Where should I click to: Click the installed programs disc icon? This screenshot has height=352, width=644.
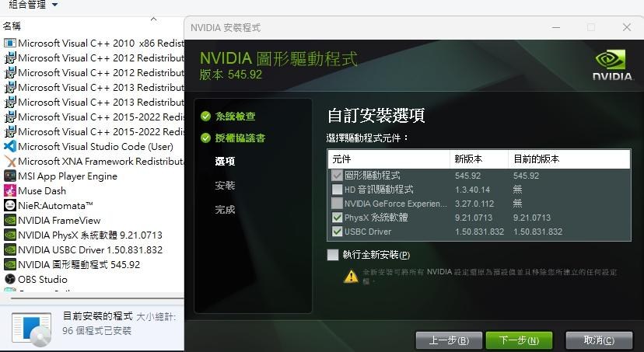coord(32,329)
